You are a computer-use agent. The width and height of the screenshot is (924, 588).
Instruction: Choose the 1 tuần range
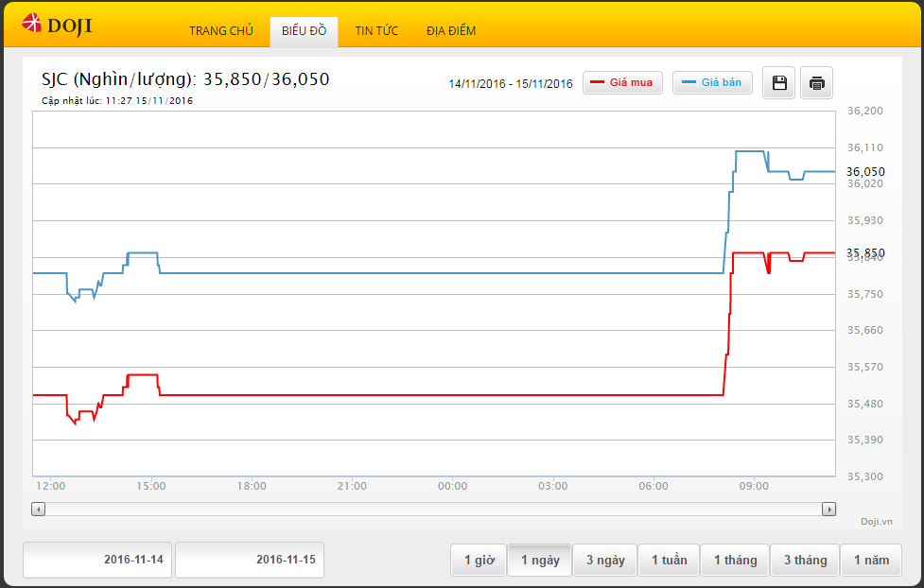(x=669, y=560)
